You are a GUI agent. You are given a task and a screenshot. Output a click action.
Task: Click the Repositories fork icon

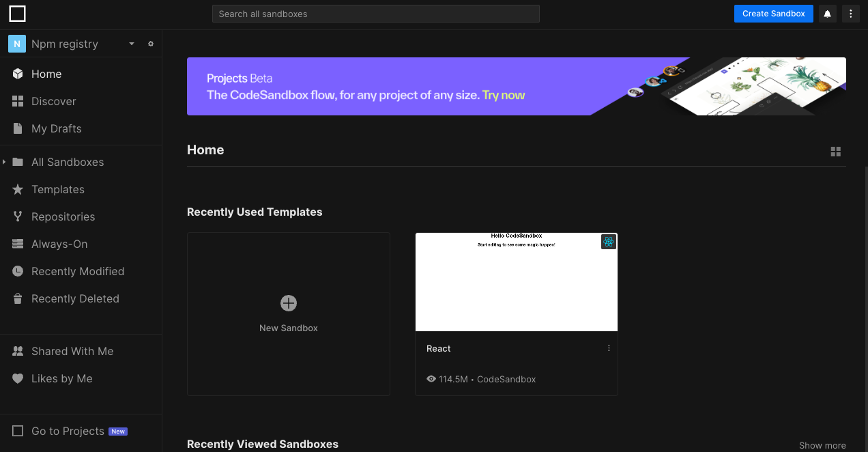pos(18,216)
